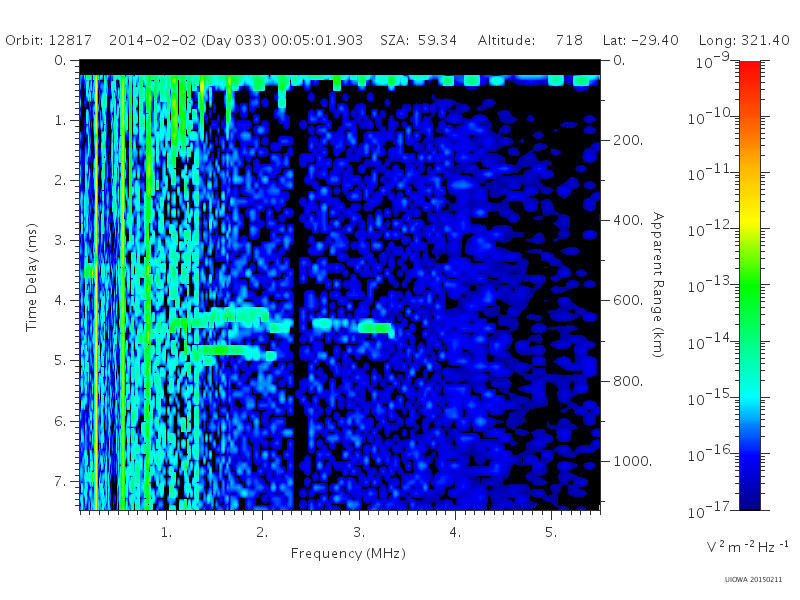Click the lower echo trace near 5 ms delay
The image size is (800, 600).
pos(232,352)
